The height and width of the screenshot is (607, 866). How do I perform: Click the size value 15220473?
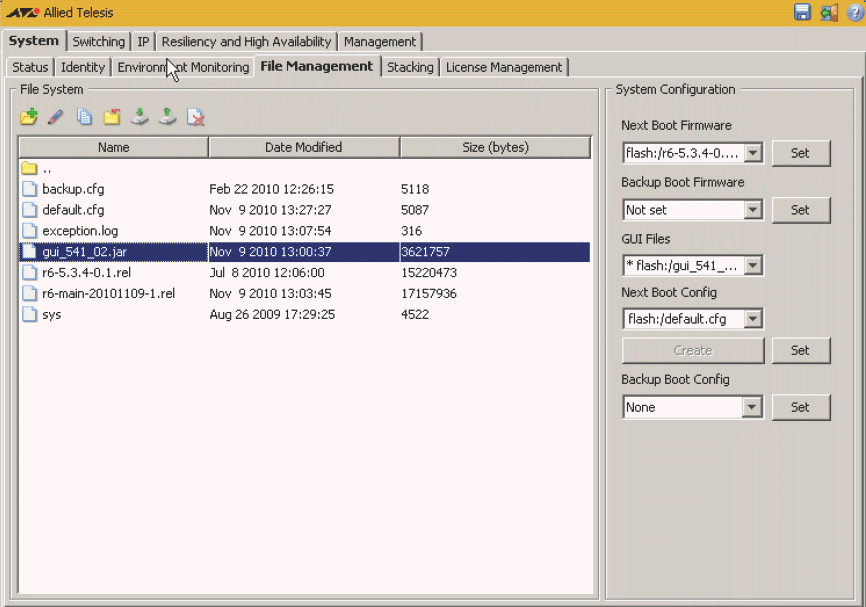pyautogui.click(x=429, y=272)
